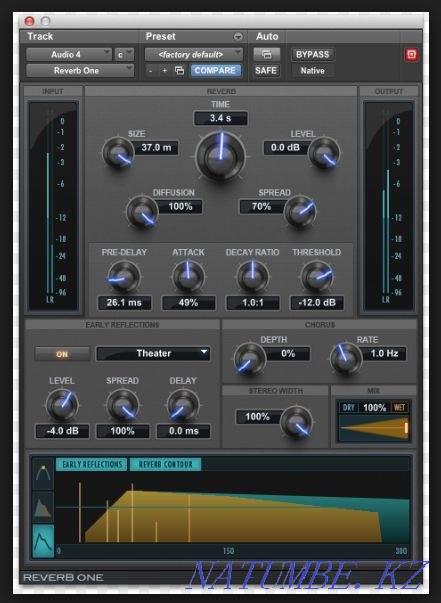Click the TIME value field 3.4 s
The height and width of the screenshot is (603, 441).
pos(220,118)
